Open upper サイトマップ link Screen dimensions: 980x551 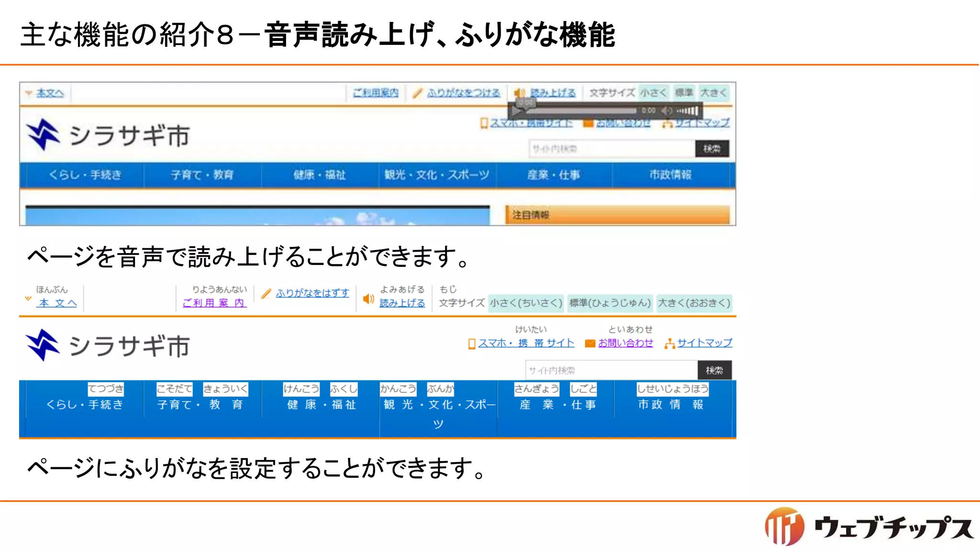[x=702, y=122]
